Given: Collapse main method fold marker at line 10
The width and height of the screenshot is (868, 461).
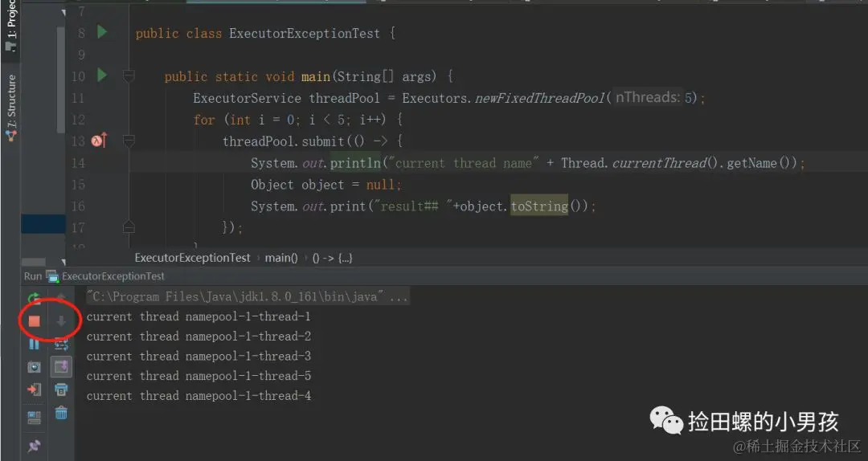Looking at the screenshot, I should click(129, 75).
